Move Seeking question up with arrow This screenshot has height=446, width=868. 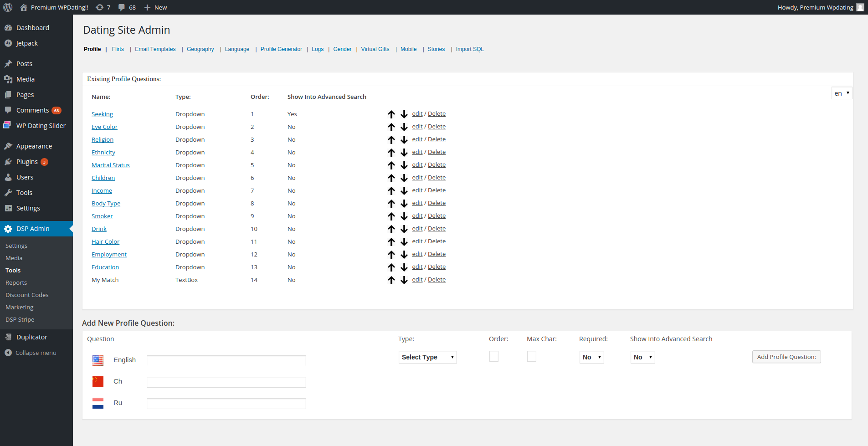click(391, 114)
